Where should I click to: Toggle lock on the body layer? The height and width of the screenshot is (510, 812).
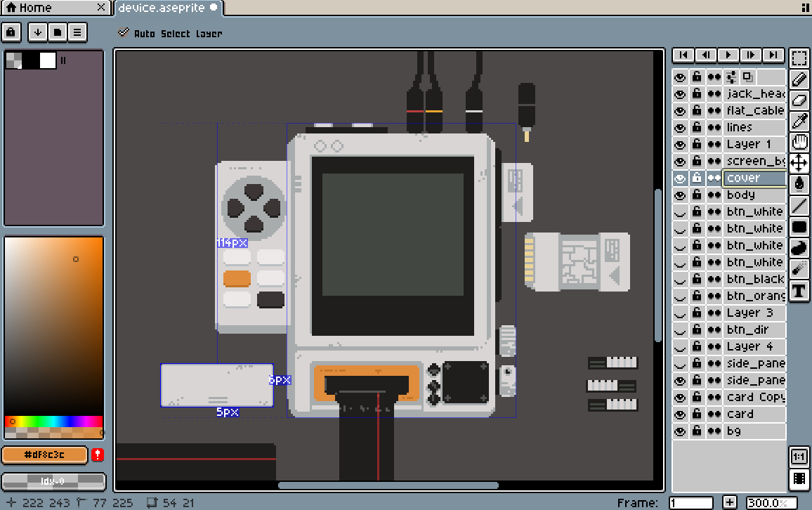point(697,195)
